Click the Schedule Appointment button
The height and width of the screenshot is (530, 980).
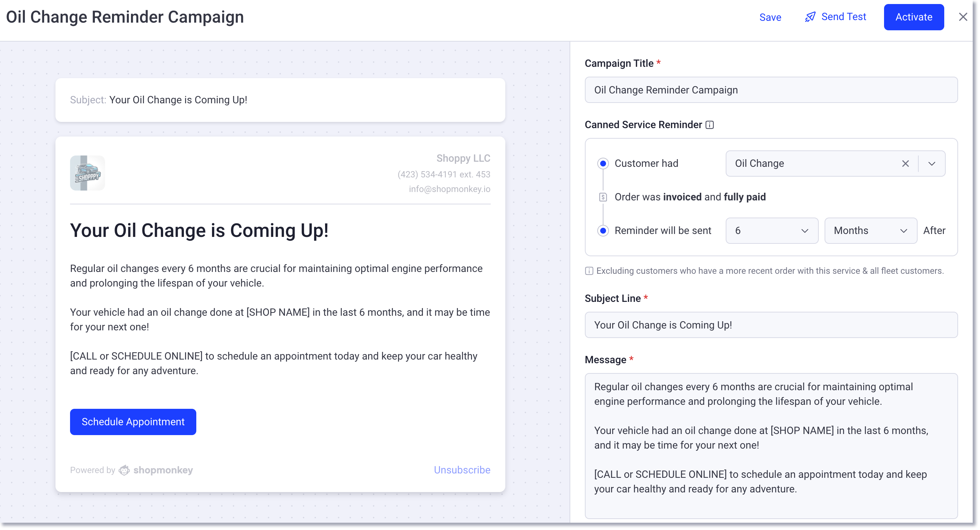click(x=133, y=422)
